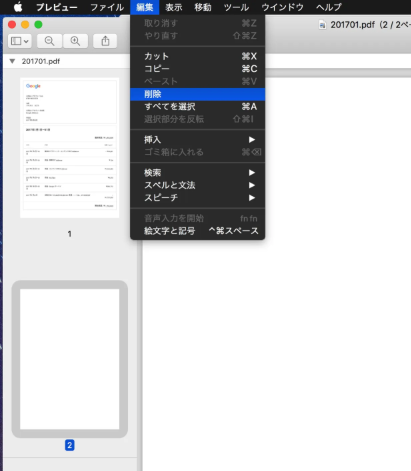Select page 1 thumbnail in sidebar

click(70, 148)
